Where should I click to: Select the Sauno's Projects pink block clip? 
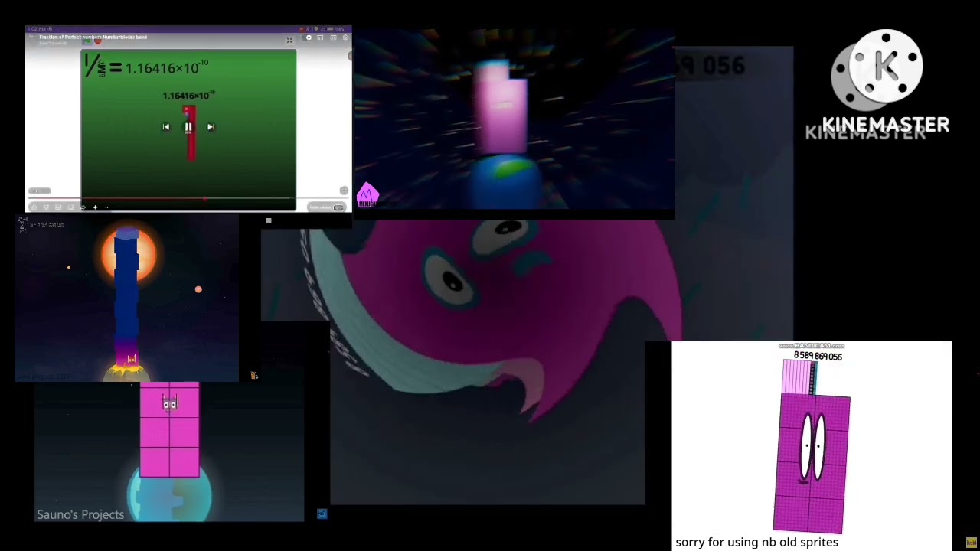(169, 452)
